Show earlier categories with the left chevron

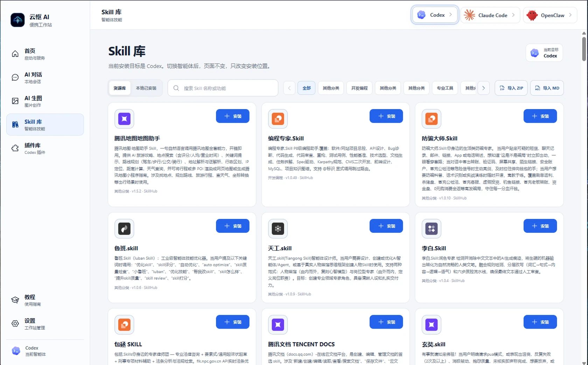click(289, 88)
